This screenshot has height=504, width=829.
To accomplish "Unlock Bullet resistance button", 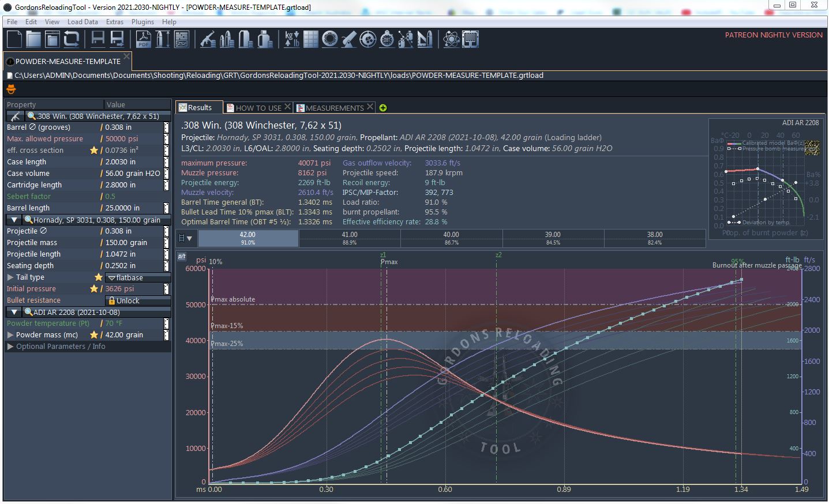I will 138,300.
